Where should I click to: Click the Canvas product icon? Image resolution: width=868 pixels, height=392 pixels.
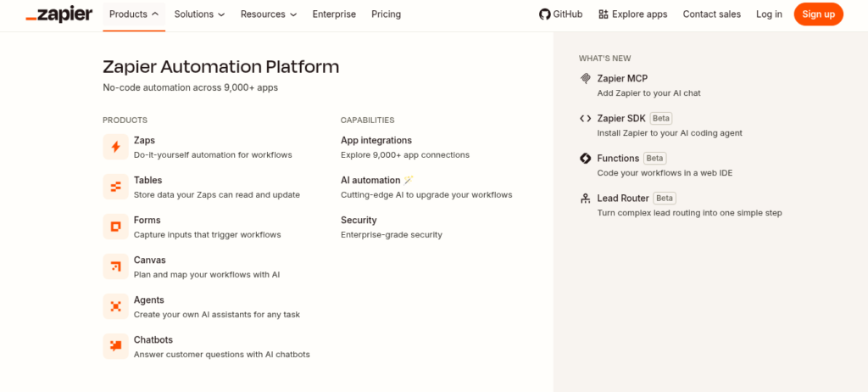pos(115,266)
